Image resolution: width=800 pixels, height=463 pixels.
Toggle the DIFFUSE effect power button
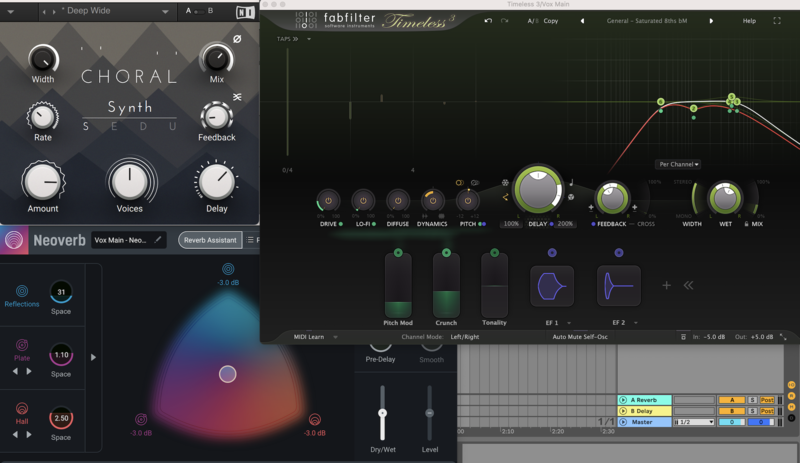(x=398, y=200)
